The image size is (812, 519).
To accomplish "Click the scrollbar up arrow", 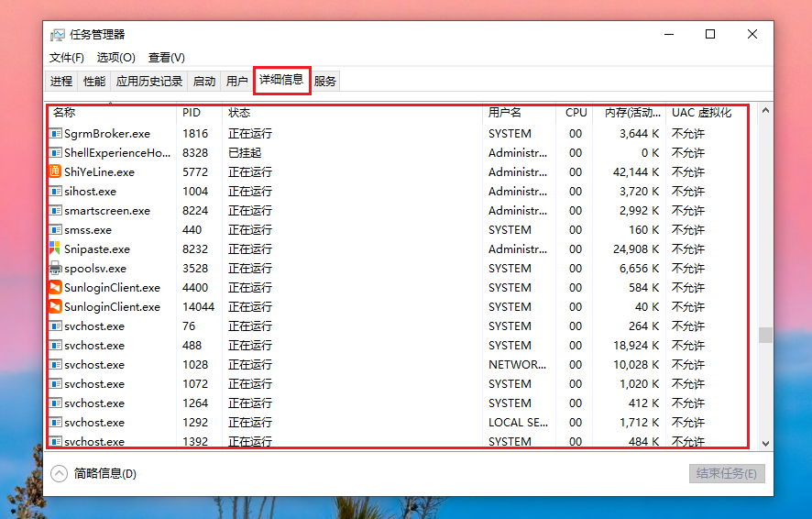I will [765, 110].
